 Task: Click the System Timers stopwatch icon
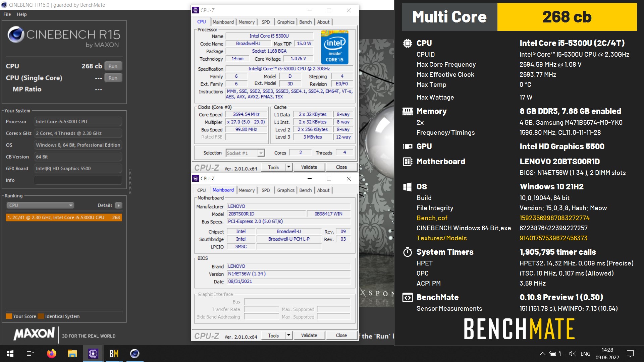[x=408, y=252]
